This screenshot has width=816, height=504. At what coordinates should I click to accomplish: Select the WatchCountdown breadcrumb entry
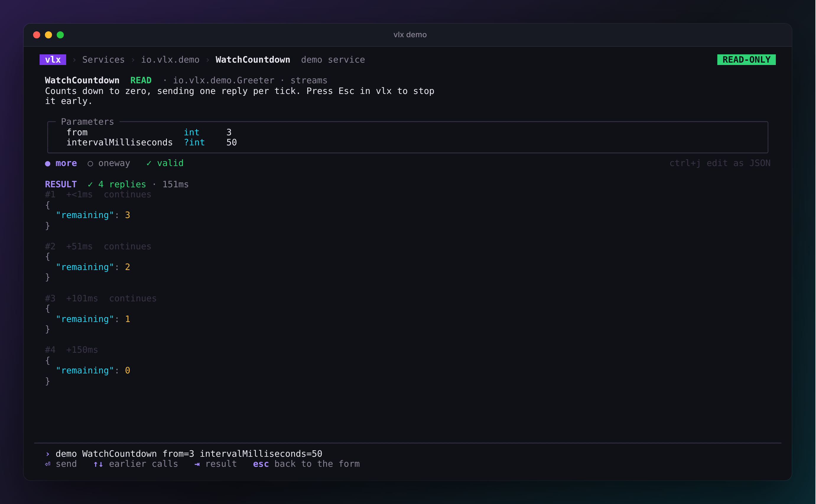(253, 60)
